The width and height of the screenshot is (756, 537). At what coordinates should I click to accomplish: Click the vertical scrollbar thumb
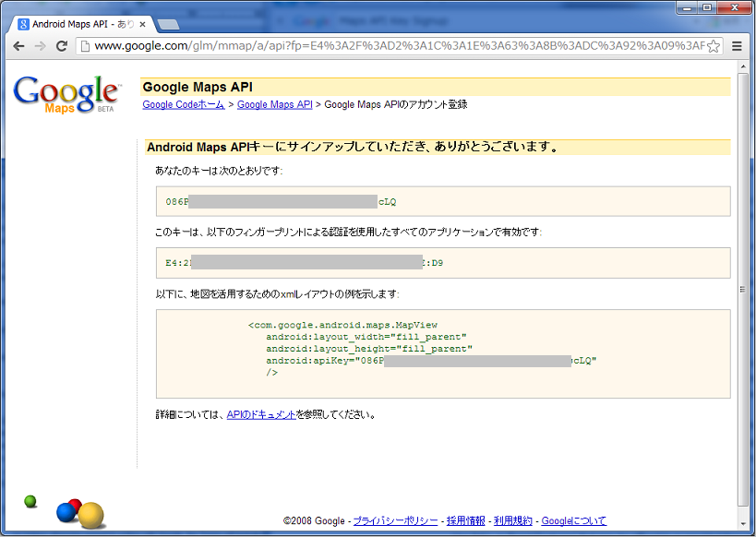tap(742, 289)
